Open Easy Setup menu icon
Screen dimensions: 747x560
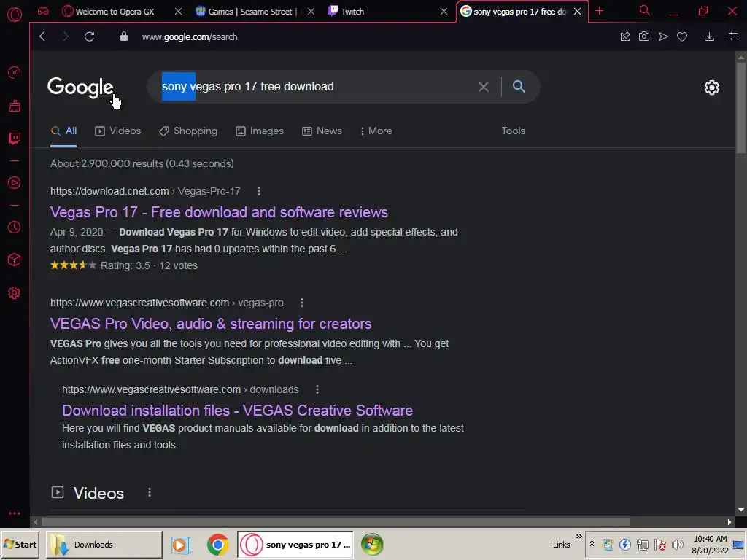733,36
